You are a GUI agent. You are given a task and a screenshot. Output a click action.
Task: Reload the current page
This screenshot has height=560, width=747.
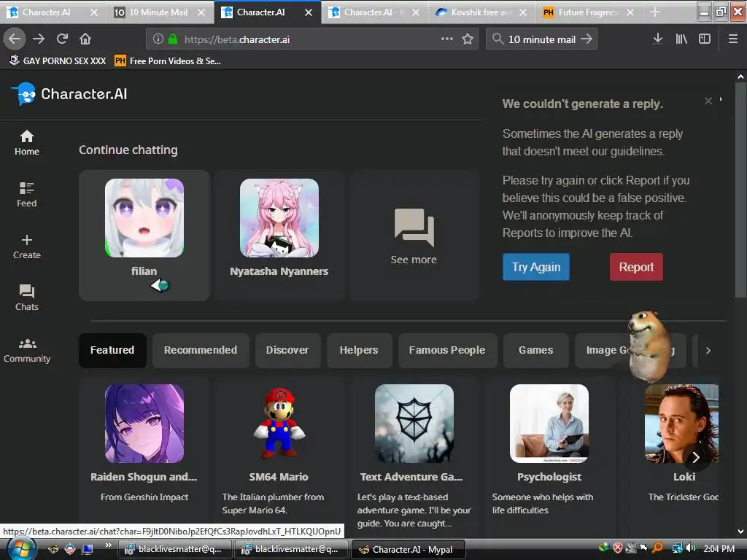pyautogui.click(x=62, y=39)
